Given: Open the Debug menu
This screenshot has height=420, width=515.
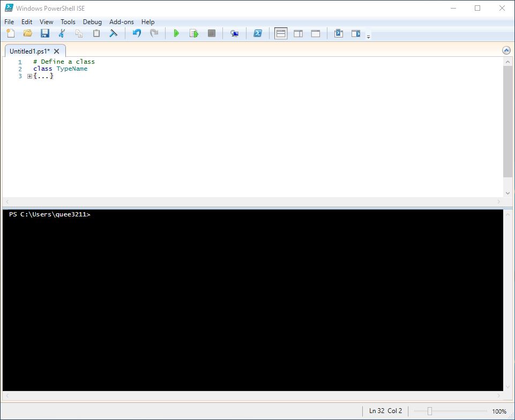Looking at the screenshot, I should [92, 22].
